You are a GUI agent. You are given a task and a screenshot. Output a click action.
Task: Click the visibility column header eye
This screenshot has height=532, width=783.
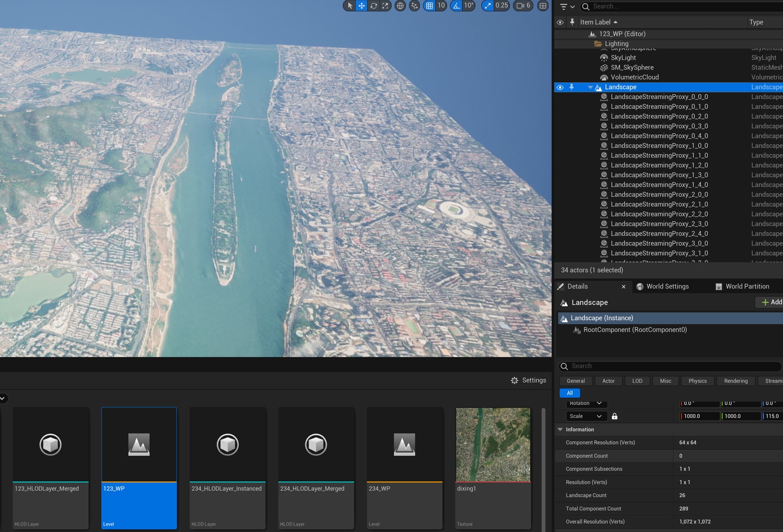tap(560, 22)
